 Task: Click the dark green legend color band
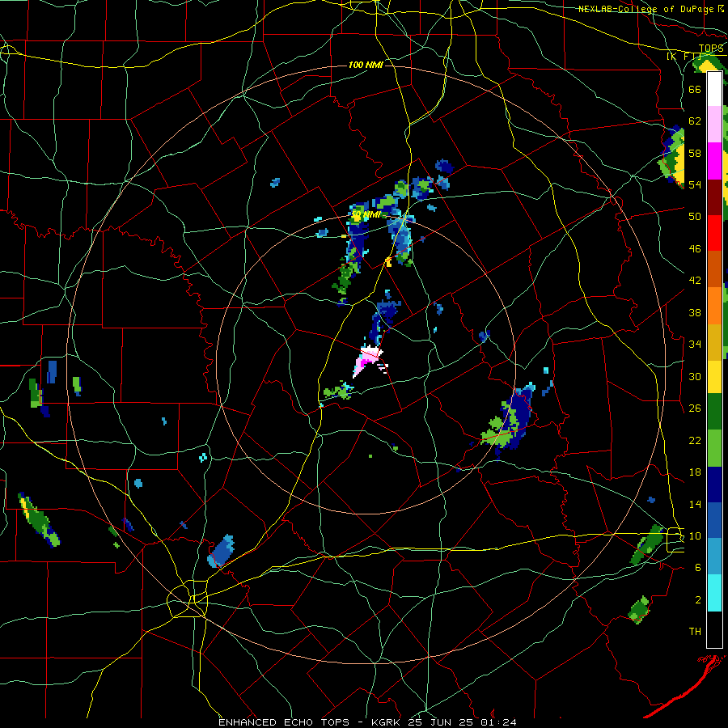click(714, 412)
